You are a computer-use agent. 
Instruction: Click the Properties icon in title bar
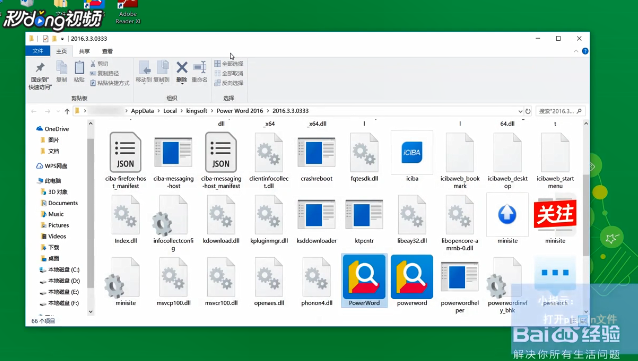click(x=46, y=39)
